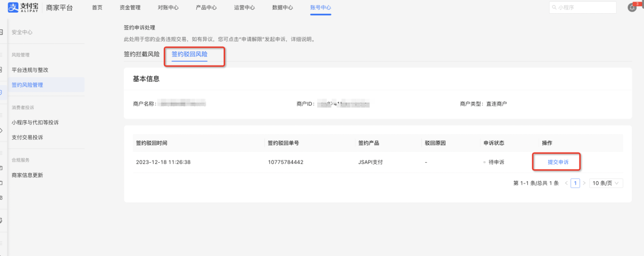This screenshot has width=644, height=256.
Task: Click the Alipay logo
Action: [24, 7]
